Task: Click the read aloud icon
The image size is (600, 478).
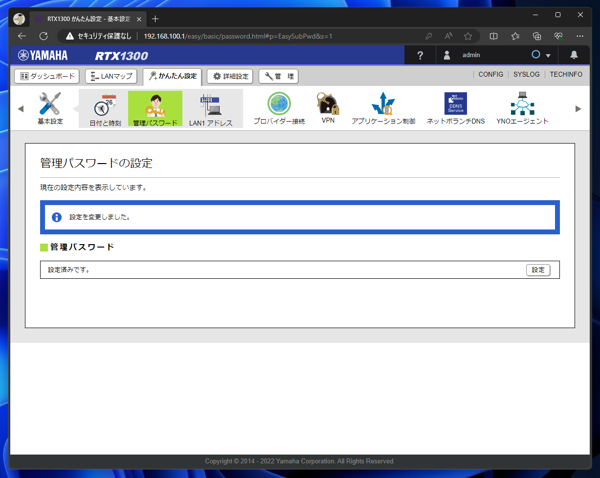Action: (x=448, y=36)
